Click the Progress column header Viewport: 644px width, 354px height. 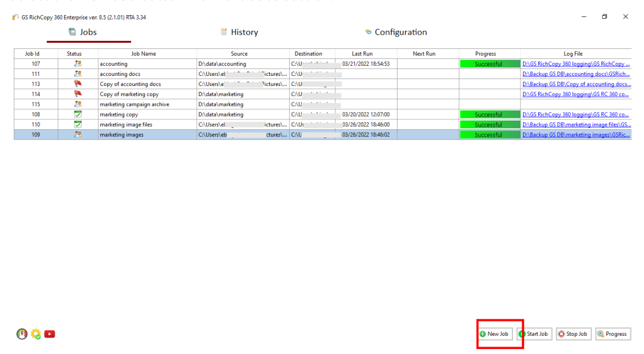490,53
